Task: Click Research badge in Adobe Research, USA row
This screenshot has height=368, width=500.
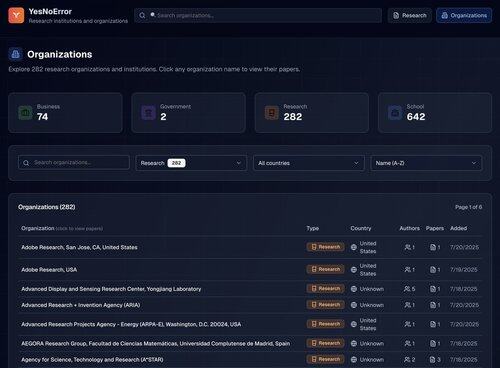Action: [326, 269]
